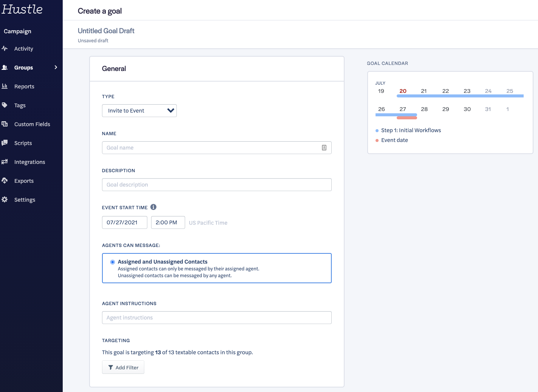
Task: Click the blue workflow bar on calendar's first week
Action: [x=460, y=96]
